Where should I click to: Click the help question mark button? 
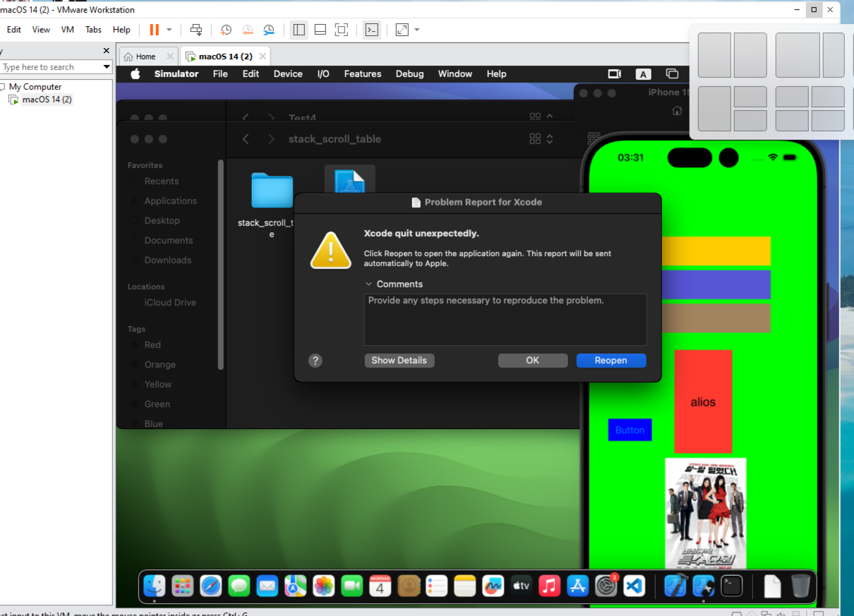pos(315,361)
